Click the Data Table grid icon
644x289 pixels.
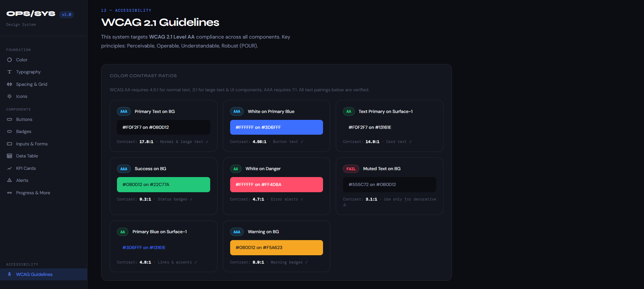[x=9, y=156]
